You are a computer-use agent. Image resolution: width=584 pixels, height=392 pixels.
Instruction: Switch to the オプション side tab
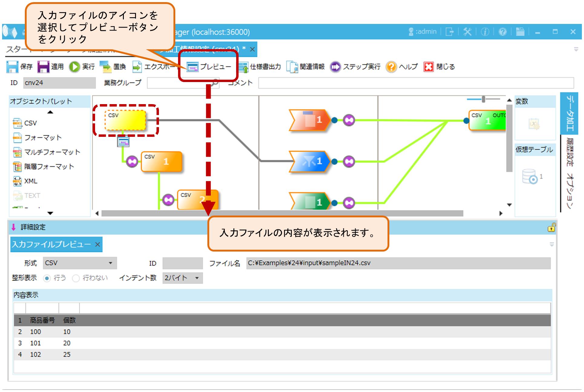[x=570, y=191]
